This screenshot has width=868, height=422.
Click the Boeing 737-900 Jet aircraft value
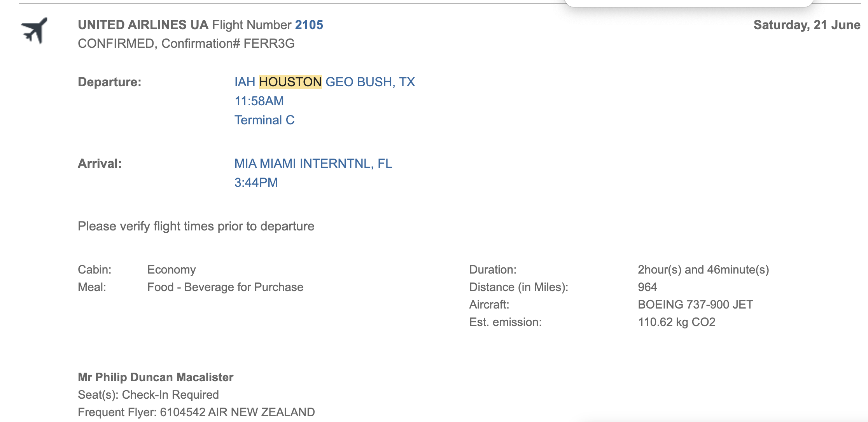coord(695,305)
